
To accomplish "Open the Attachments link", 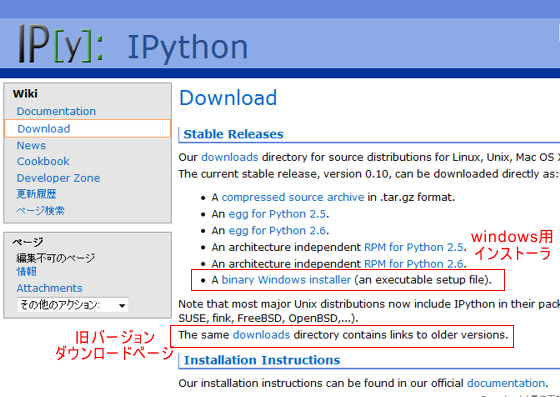I will [x=50, y=288].
